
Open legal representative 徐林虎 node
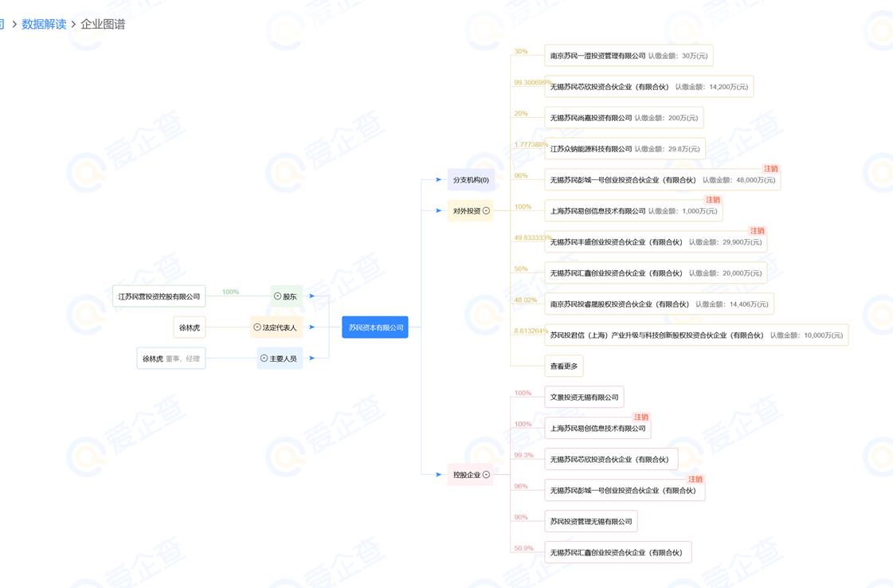click(189, 327)
